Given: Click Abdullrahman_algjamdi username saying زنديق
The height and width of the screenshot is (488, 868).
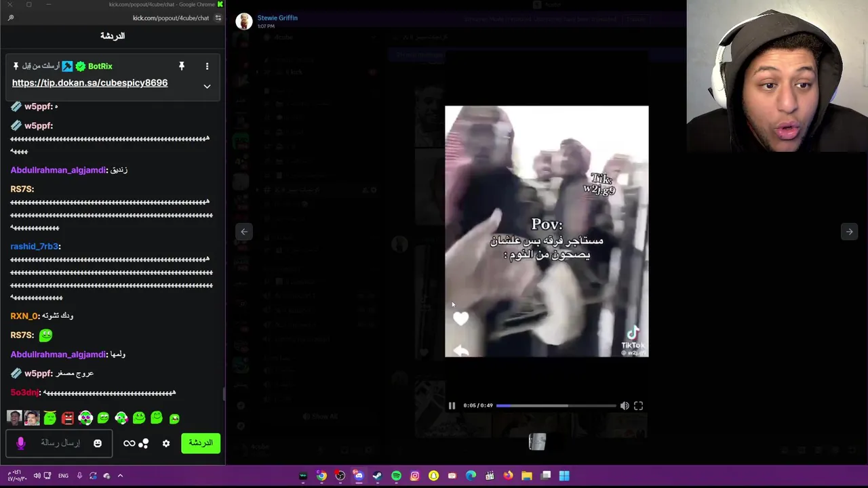Looking at the screenshot, I should click(x=58, y=170).
